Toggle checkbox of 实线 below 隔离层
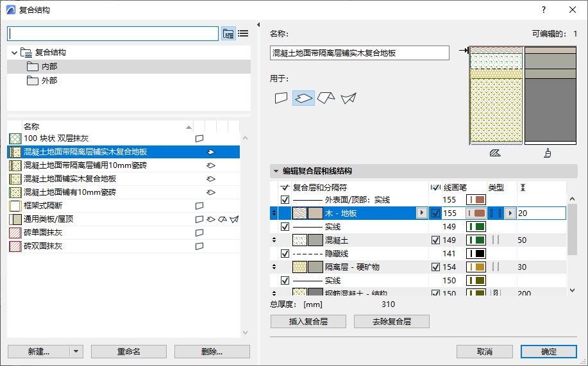The height and width of the screenshot is (366, 588). pyautogui.click(x=285, y=281)
